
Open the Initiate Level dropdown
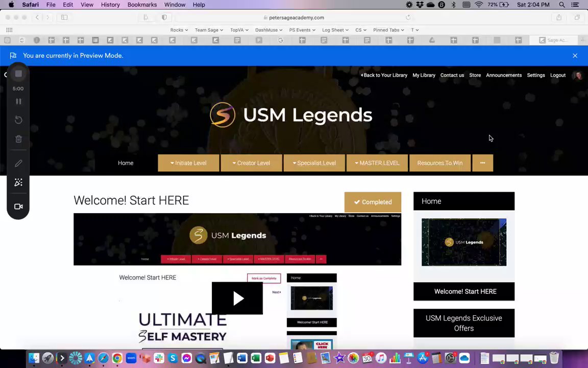pyautogui.click(x=188, y=163)
